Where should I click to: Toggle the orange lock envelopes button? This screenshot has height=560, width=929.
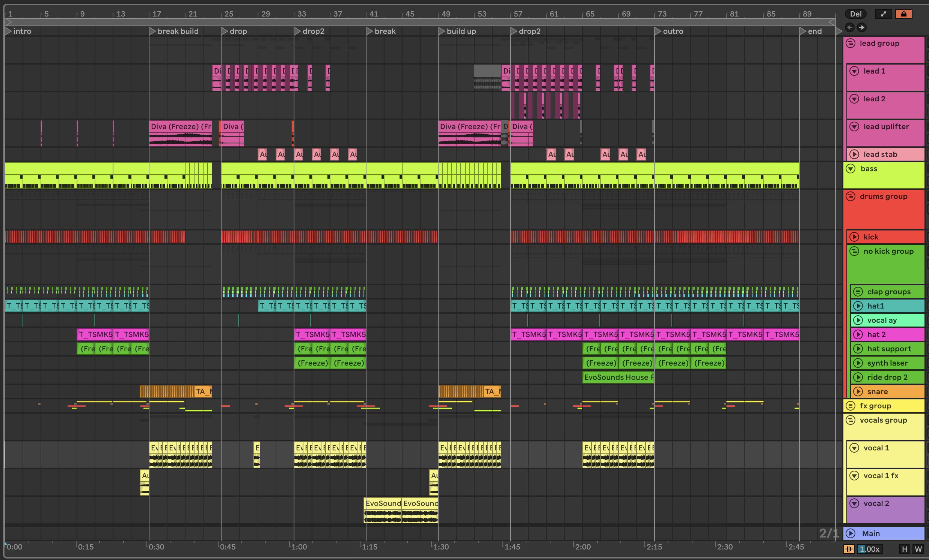coord(903,14)
